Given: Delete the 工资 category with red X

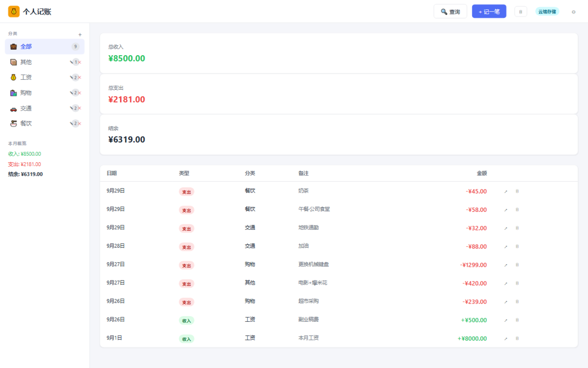Looking at the screenshot, I should point(80,77).
